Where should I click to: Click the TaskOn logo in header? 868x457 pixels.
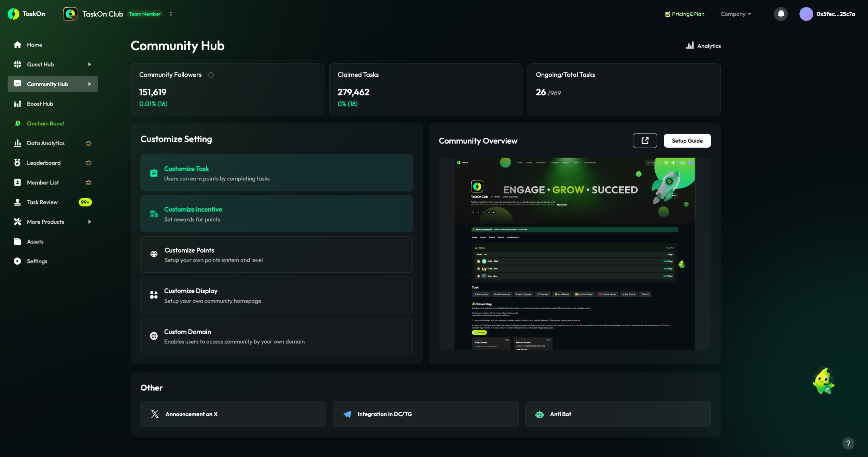[x=26, y=14]
